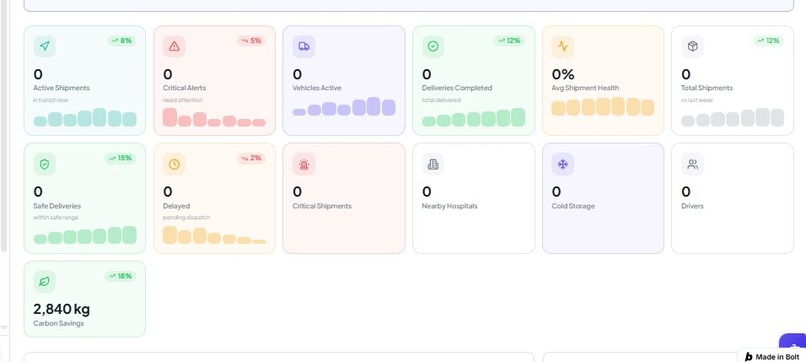Click the Avg Shipment Health pulse icon

[x=563, y=46]
